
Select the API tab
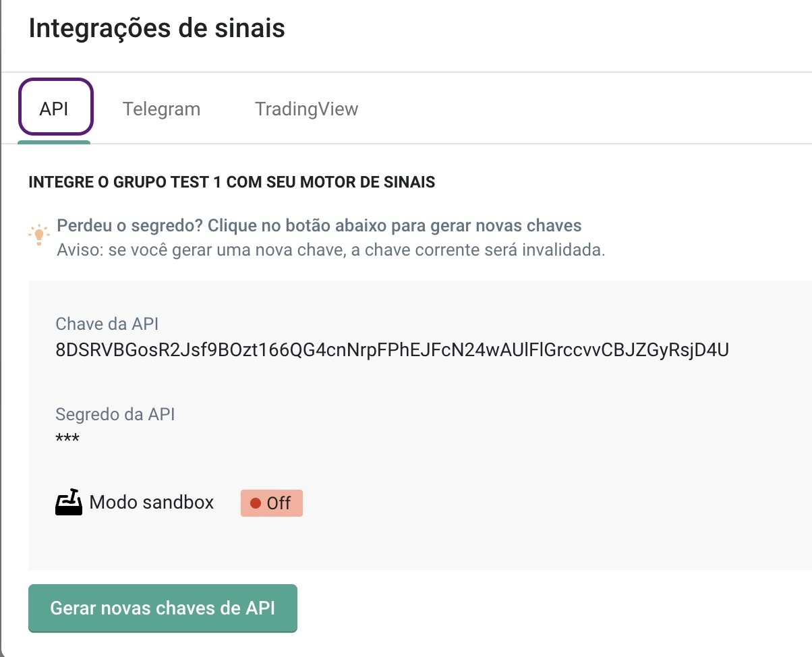[x=55, y=108]
